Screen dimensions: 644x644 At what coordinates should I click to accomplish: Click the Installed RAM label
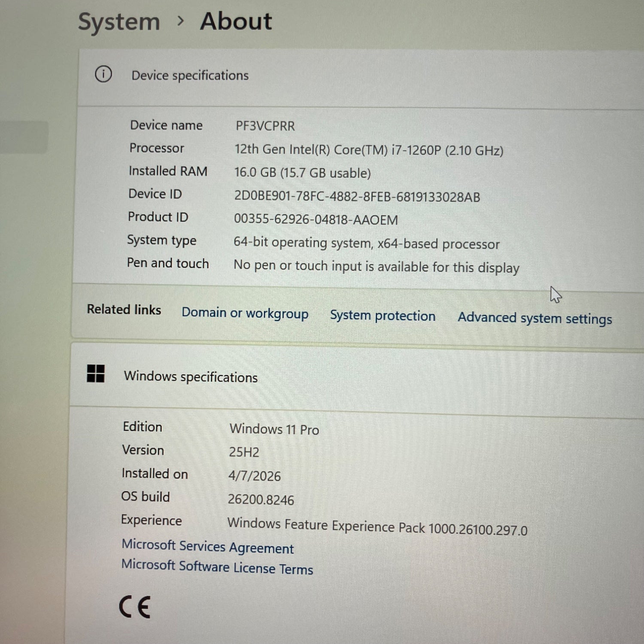click(168, 171)
